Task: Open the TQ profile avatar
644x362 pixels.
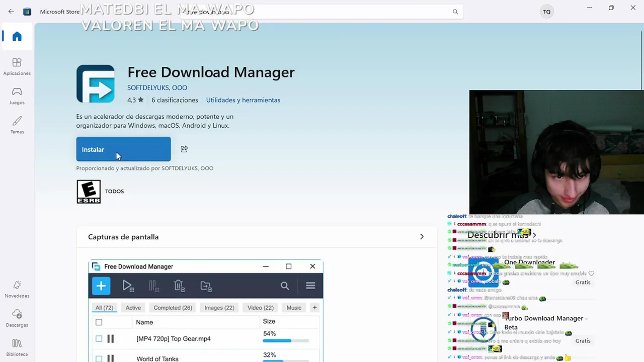Action: point(546,12)
